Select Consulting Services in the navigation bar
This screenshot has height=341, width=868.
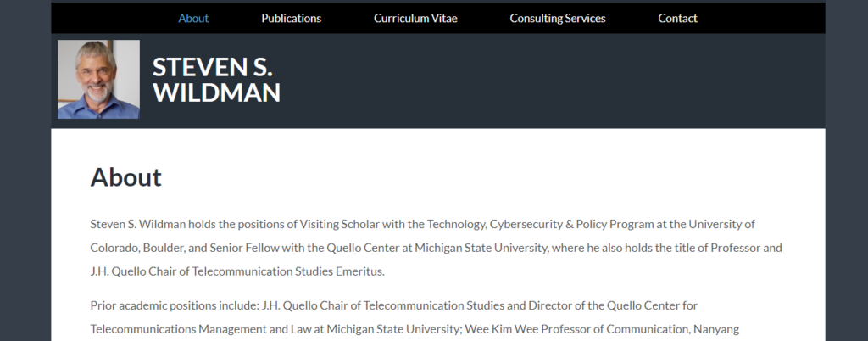pos(558,19)
